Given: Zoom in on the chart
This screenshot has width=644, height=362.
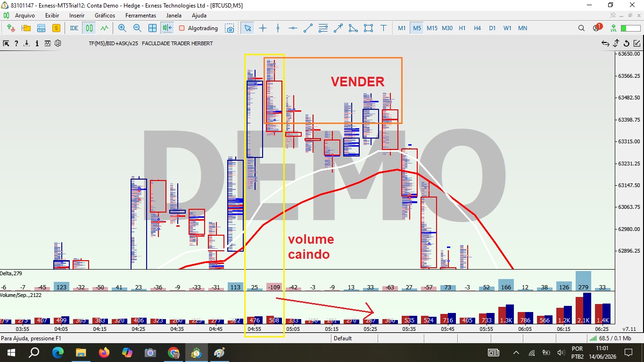Looking at the screenshot, I should tap(122, 28).
